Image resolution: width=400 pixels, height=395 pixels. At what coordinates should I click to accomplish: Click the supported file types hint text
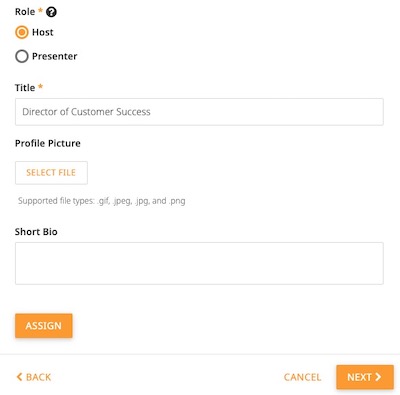click(102, 201)
